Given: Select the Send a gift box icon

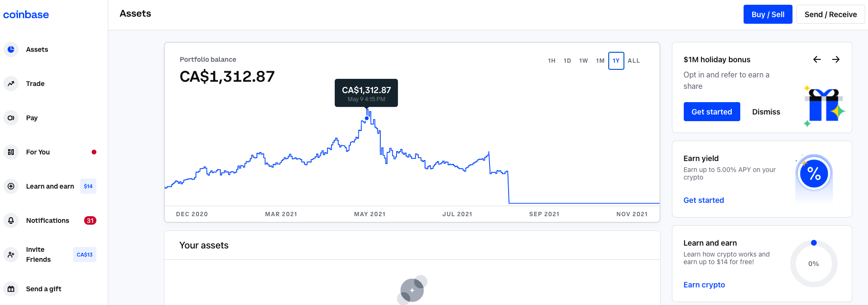Looking at the screenshot, I should [x=10, y=289].
